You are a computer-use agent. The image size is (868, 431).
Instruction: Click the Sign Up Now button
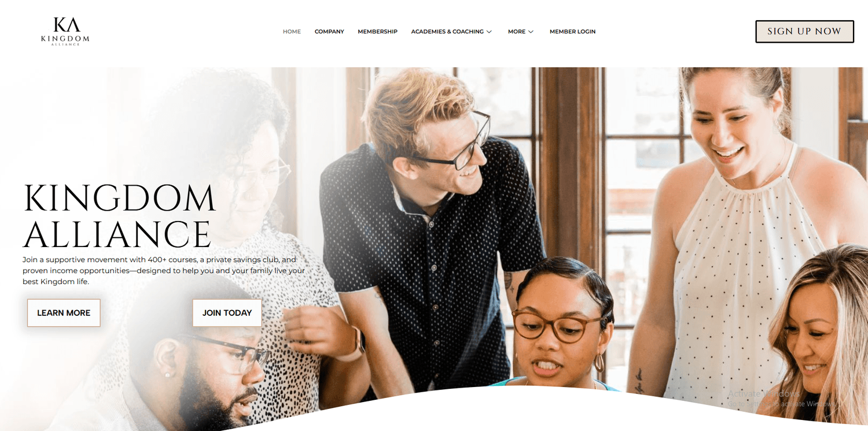(804, 31)
